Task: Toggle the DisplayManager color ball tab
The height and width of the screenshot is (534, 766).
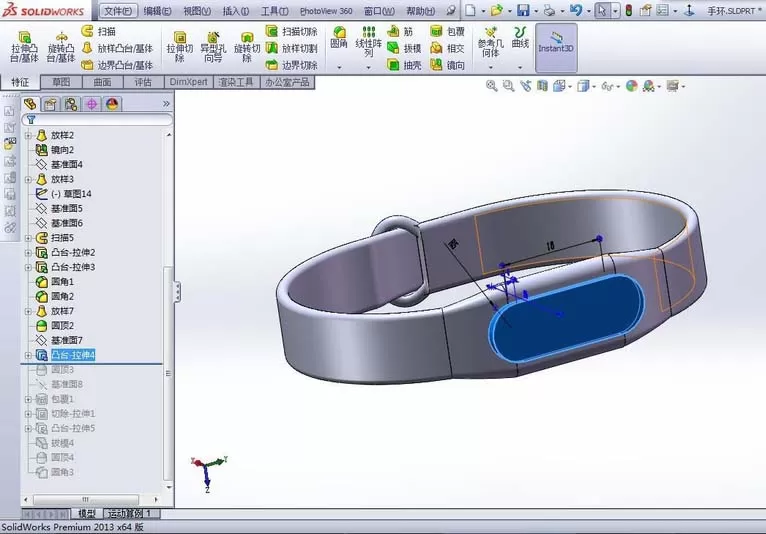Action: (112, 104)
